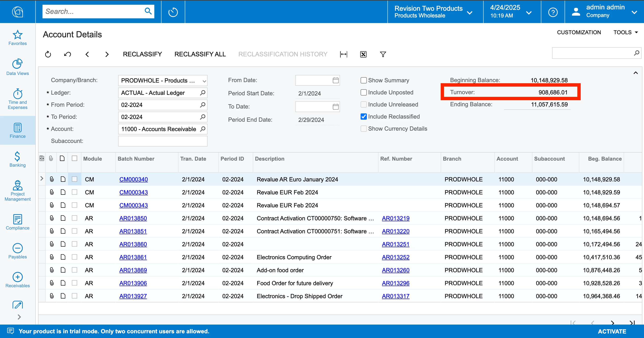Click the Fit to Screen columns icon
The height and width of the screenshot is (338, 644).
click(344, 54)
